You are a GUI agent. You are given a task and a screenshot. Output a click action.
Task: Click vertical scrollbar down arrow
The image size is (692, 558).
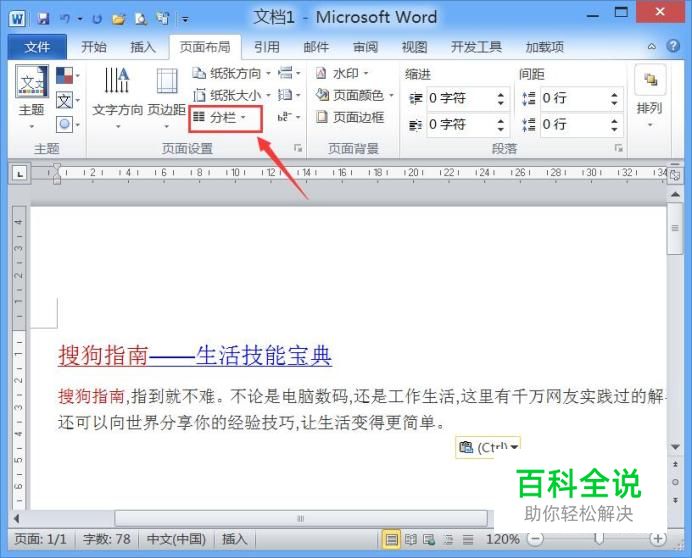pyautogui.click(x=675, y=447)
